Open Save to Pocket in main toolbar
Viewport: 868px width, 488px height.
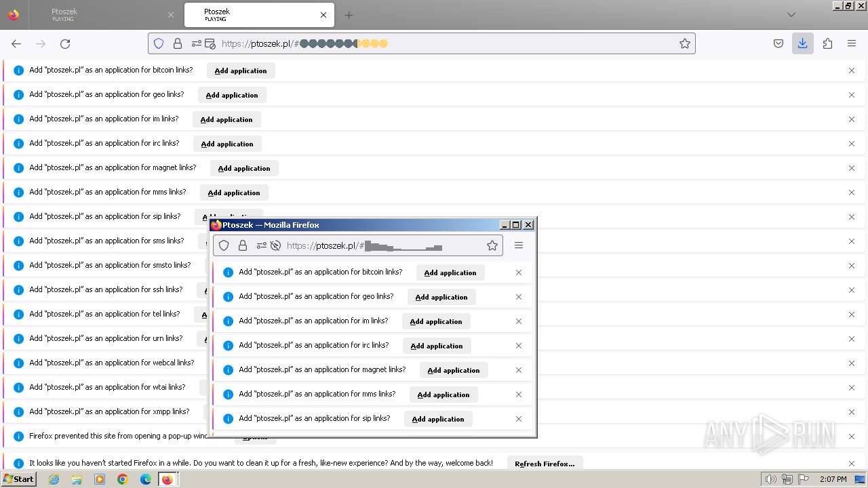[x=778, y=43]
